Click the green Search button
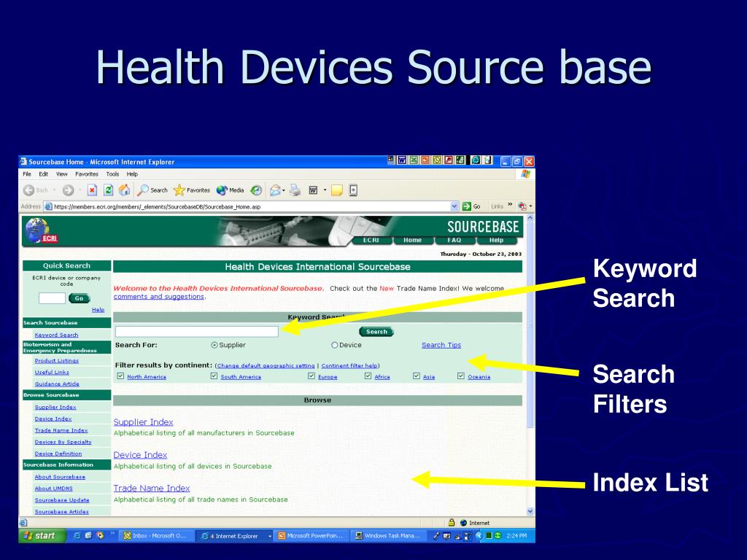 pyautogui.click(x=376, y=332)
